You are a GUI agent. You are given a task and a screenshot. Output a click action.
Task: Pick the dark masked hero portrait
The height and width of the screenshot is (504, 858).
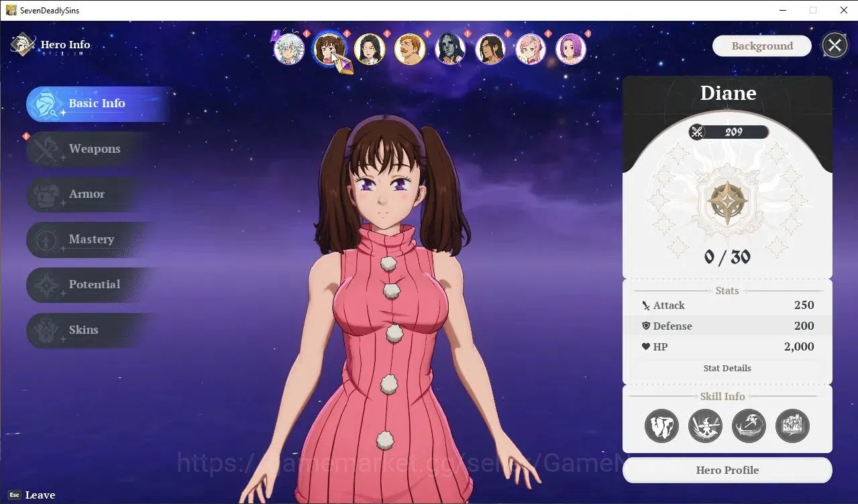coord(450,49)
